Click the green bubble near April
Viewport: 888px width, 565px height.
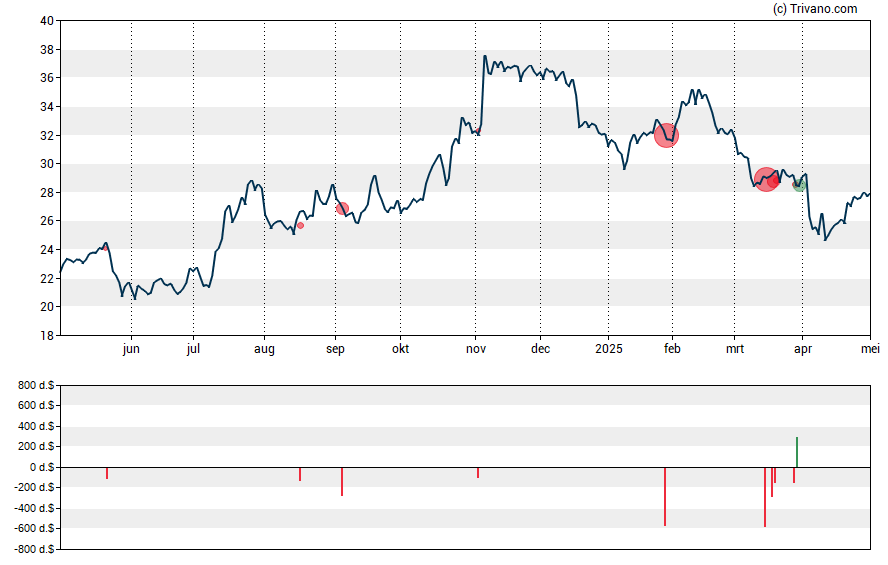point(799,185)
